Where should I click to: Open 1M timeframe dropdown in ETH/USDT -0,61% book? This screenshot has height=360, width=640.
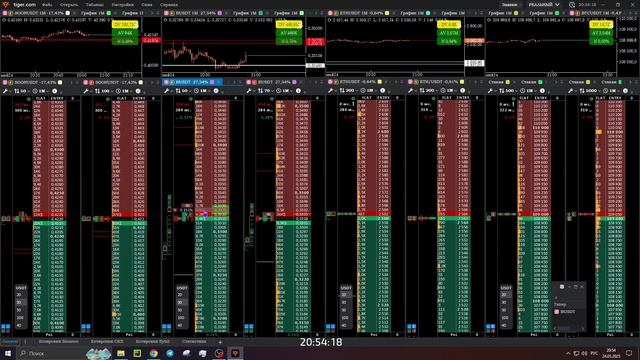coord(449,91)
